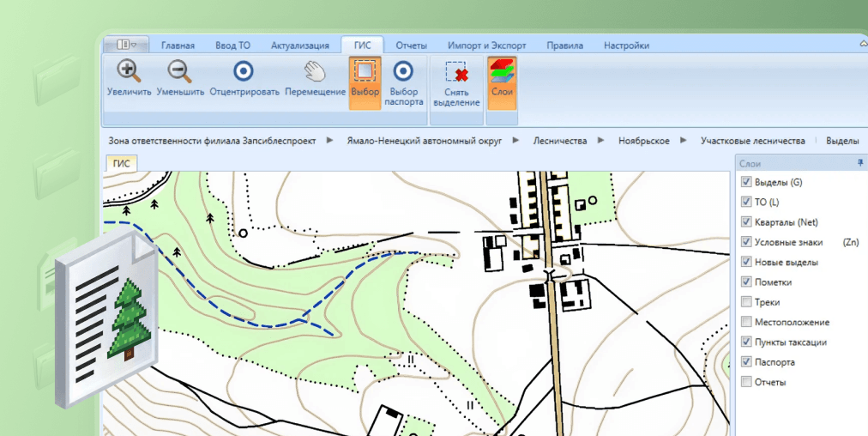Enable the Треки layer checkbox
Screen dimensions: 868x436
[x=746, y=302]
